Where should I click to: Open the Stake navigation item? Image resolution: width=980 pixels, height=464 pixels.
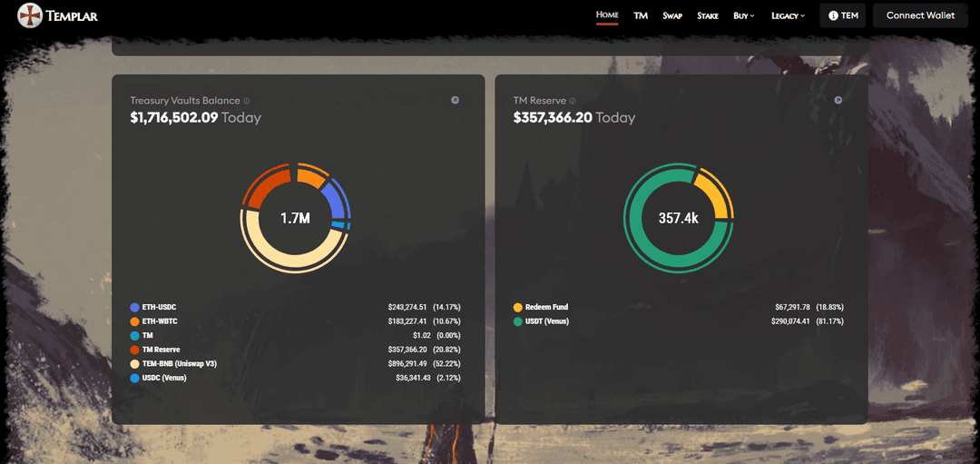pyautogui.click(x=708, y=15)
